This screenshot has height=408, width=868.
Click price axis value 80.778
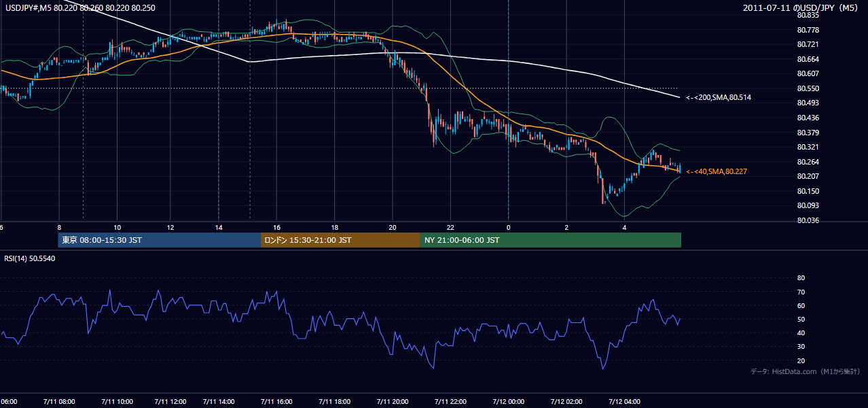coord(808,30)
